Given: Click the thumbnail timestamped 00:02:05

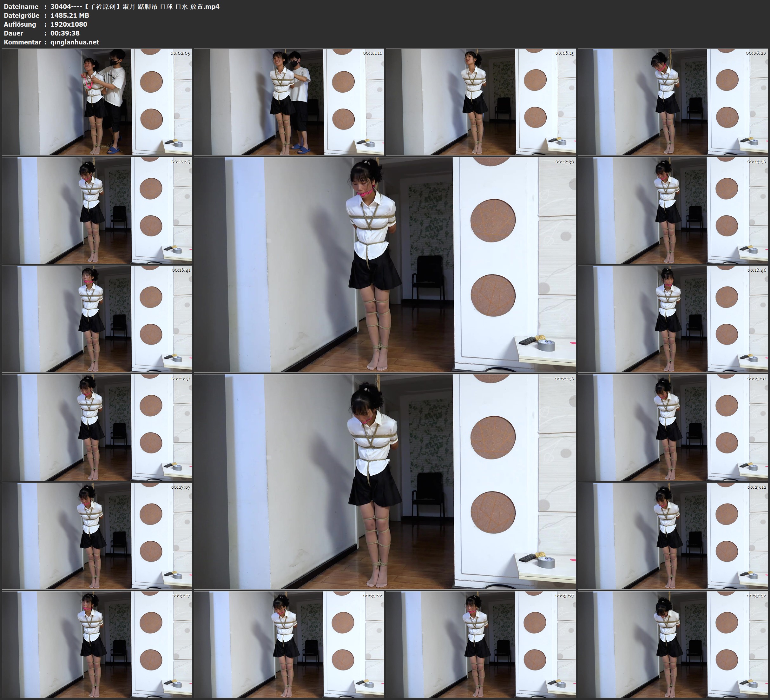Looking at the screenshot, I should coord(97,102).
